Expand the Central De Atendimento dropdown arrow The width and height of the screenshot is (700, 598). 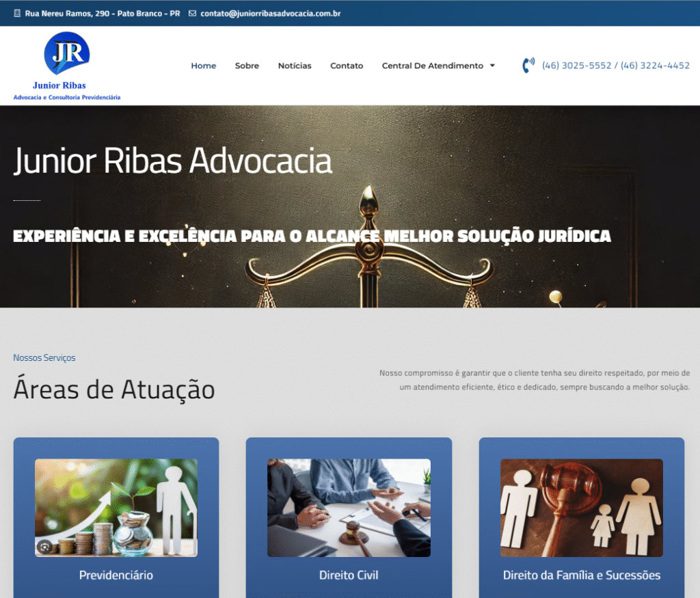[x=492, y=66]
